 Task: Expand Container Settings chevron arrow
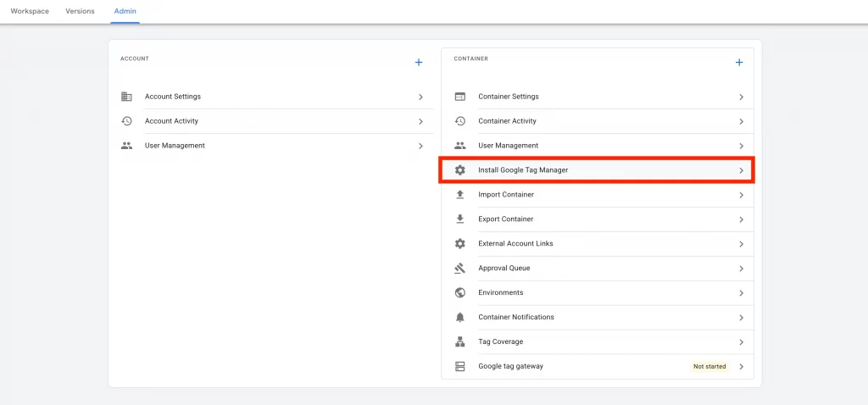point(741,97)
